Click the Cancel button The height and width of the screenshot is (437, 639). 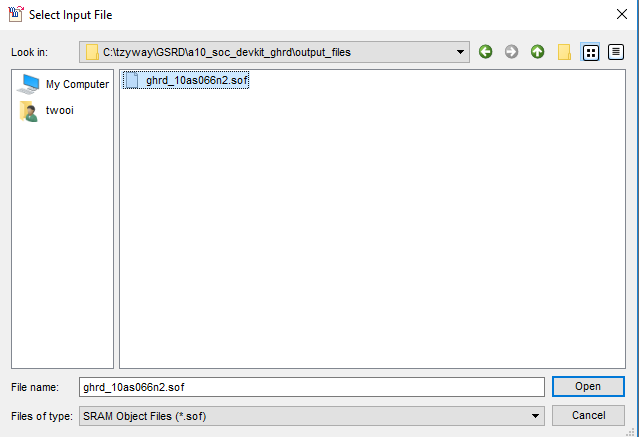[x=588, y=415]
